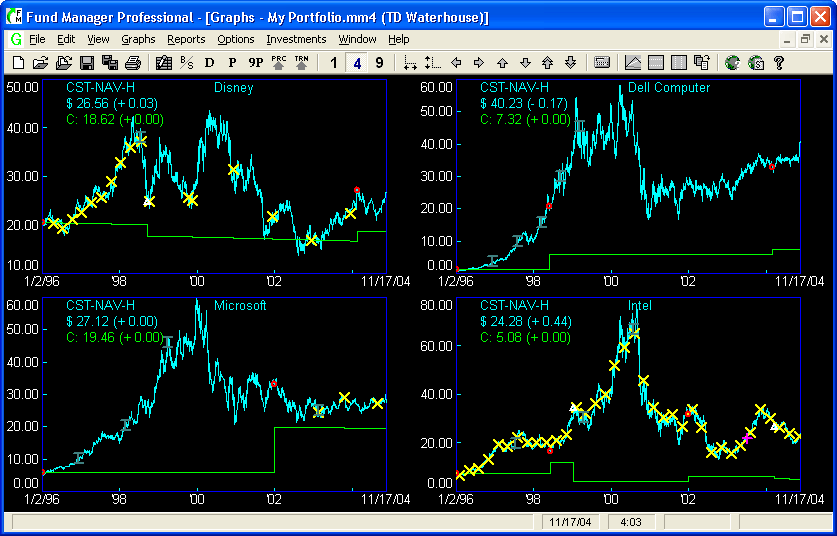Restore the inner Graphs document window
The height and width of the screenshot is (536, 837).
pyautogui.click(x=806, y=40)
